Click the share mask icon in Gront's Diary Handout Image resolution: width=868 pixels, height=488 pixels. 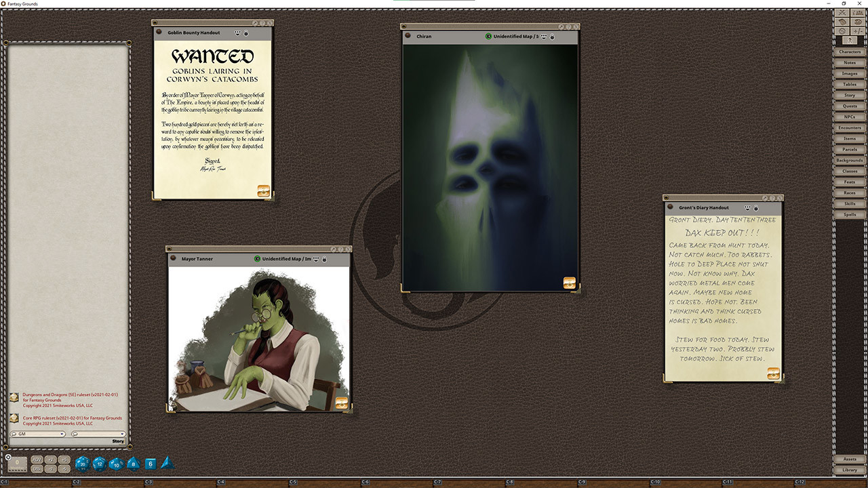coord(748,207)
